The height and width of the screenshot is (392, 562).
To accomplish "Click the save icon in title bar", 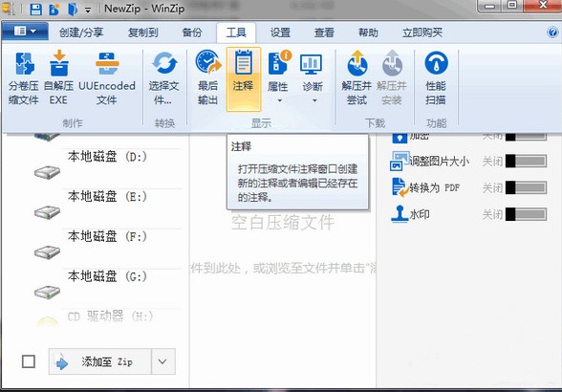I will [35, 10].
